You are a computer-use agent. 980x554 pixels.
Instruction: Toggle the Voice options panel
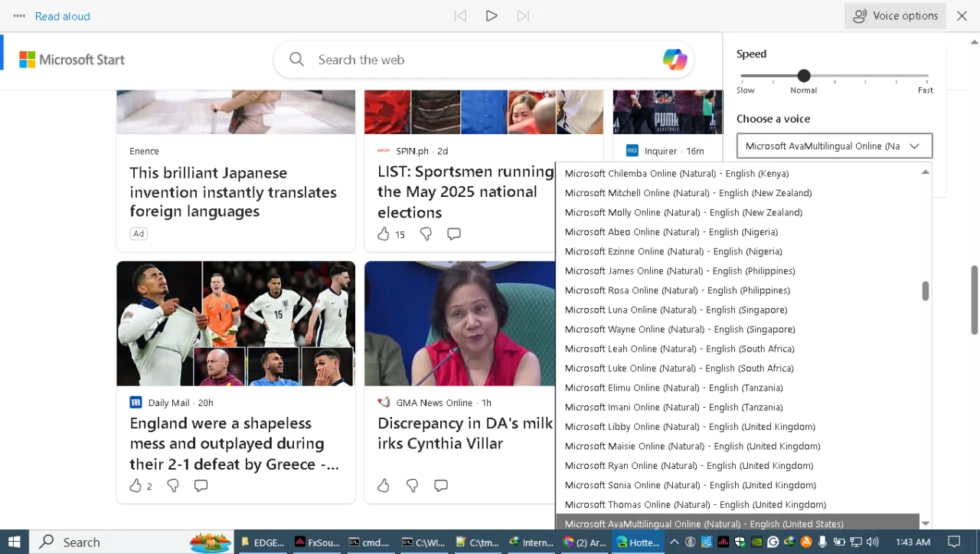[x=895, y=15]
